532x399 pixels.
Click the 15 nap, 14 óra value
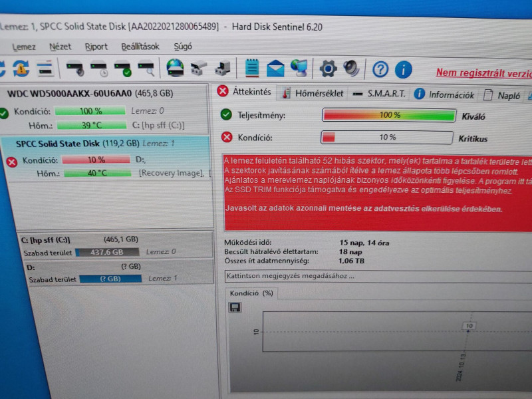click(364, 243)
